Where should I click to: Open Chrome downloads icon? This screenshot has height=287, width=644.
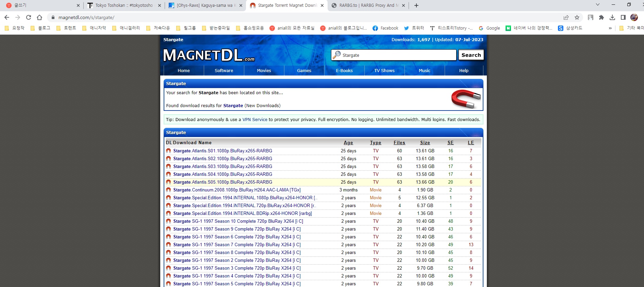(612, 17)
